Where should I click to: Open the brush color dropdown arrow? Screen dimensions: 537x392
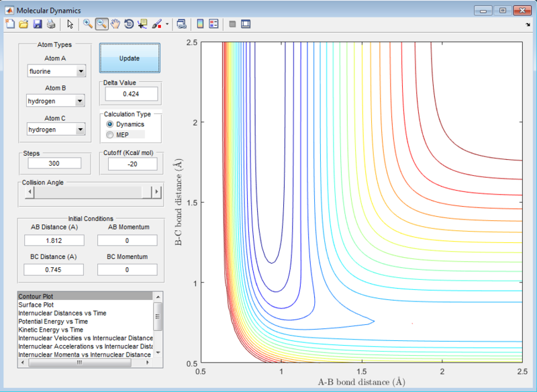click(x=167, y=24)
